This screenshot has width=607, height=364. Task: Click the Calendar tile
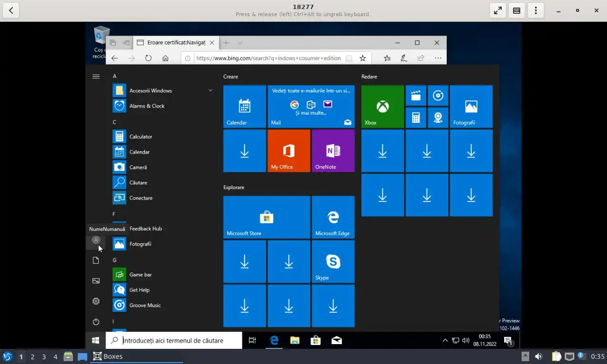click(x=245, y=107)
